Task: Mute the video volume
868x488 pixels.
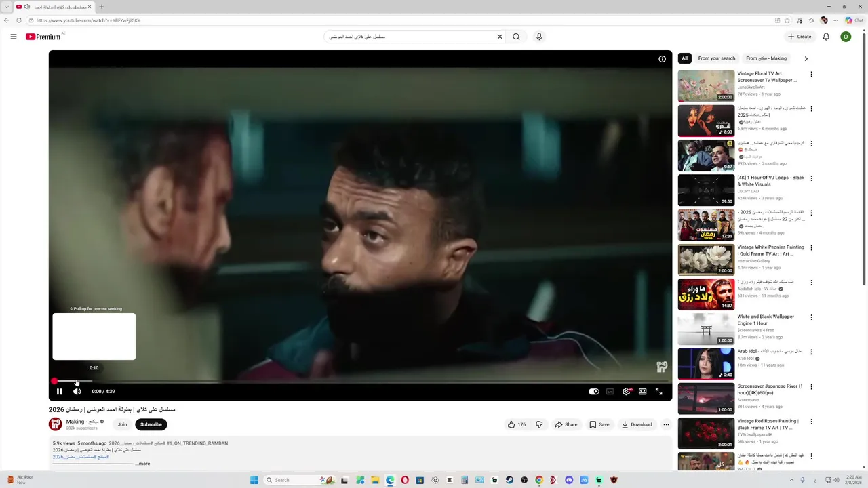Action: [x=77, y=391]
